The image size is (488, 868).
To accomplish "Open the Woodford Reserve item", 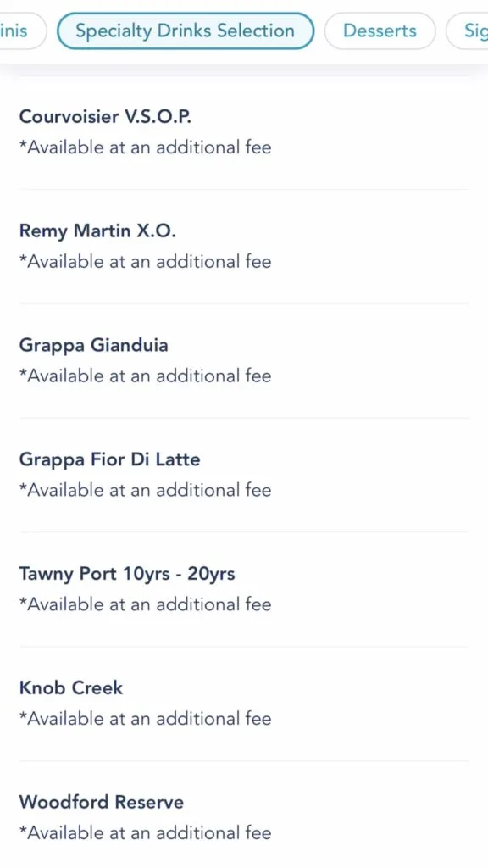I will pos(244,817).
